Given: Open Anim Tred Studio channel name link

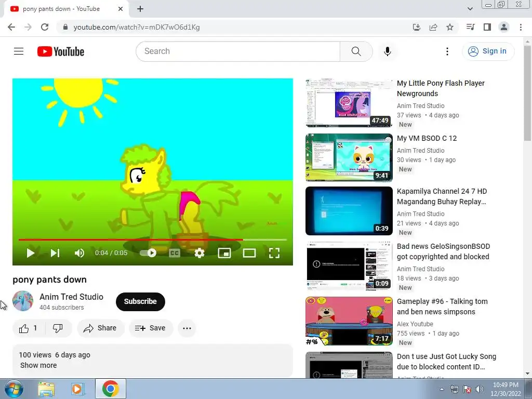Looking at the screenshot, I should click(x=71, y=297).
